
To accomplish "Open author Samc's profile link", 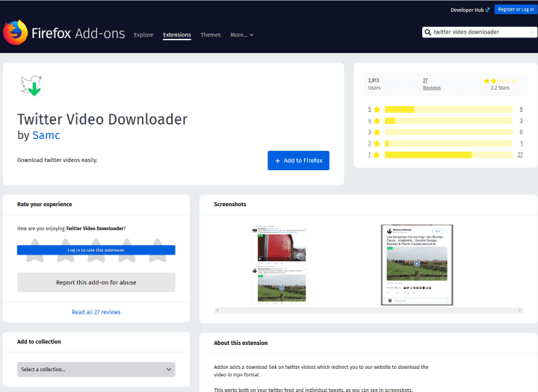I will [x=46, y=135].
